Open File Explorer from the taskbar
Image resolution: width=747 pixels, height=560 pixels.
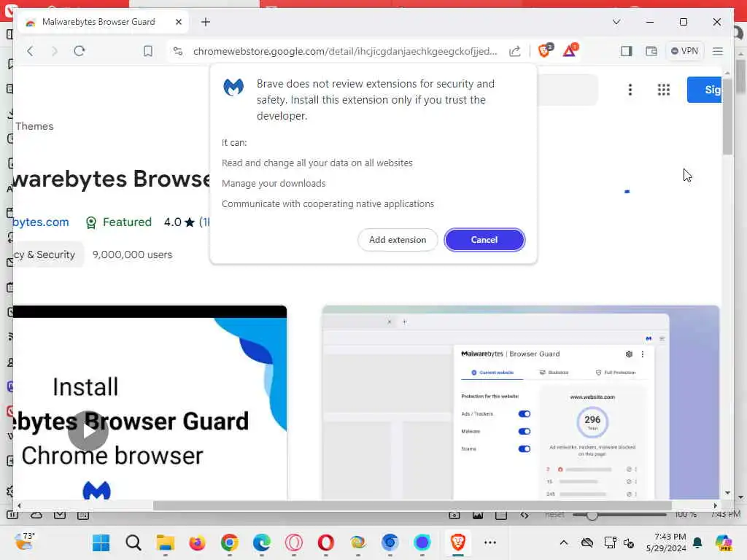click(x=166, y=542)
